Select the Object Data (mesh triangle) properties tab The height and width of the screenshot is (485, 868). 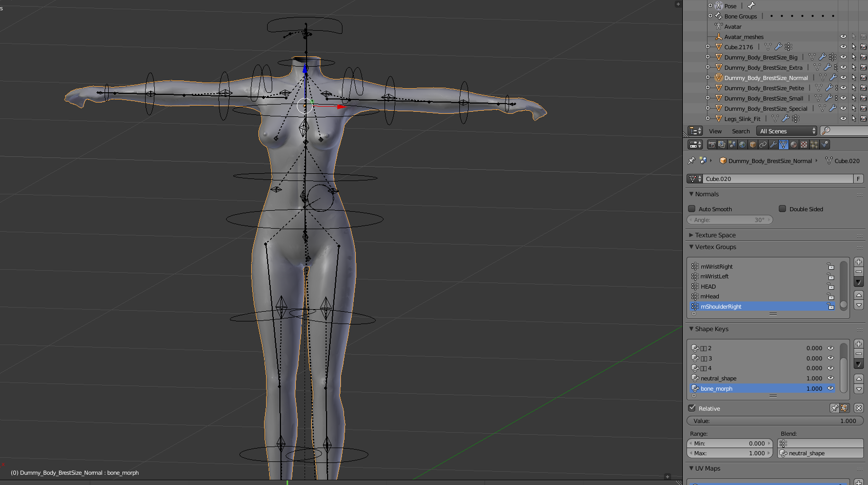[x=783, y=145]
